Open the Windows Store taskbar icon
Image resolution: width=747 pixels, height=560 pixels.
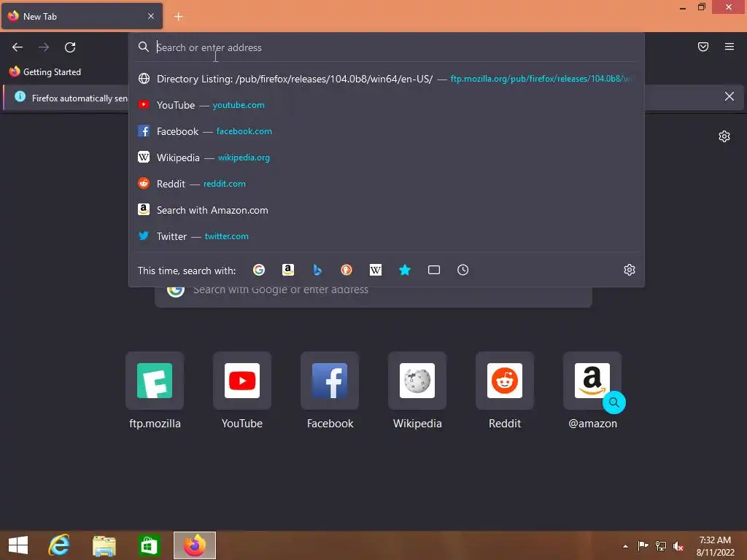click(x=149, y=545)
